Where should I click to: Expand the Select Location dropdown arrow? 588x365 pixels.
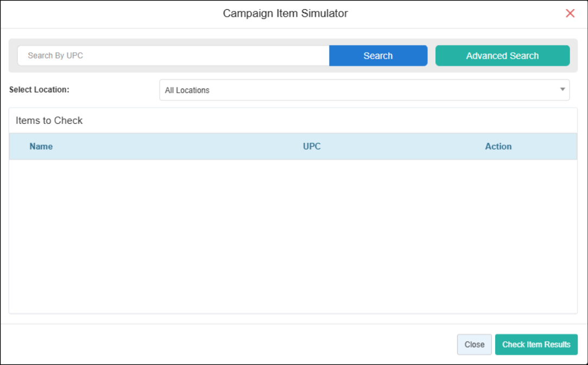point(562,90)
